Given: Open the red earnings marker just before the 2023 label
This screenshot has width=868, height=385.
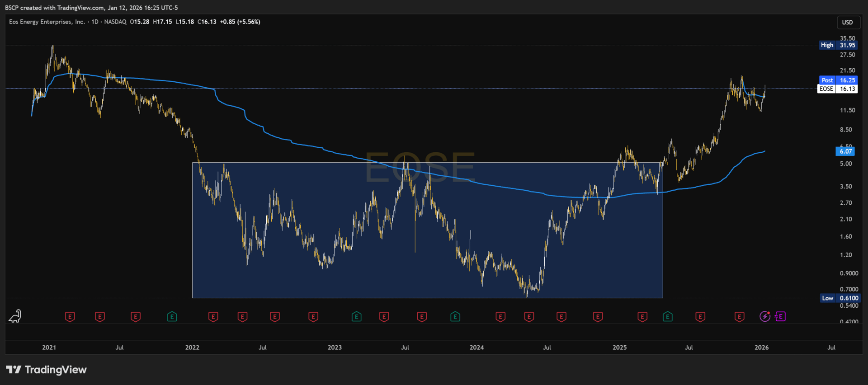Looking at the screenshot, I should pos(313,317).
